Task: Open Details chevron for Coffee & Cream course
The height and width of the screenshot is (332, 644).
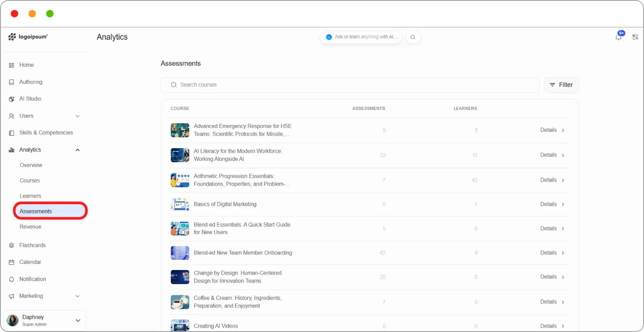Action: [563, 302]
